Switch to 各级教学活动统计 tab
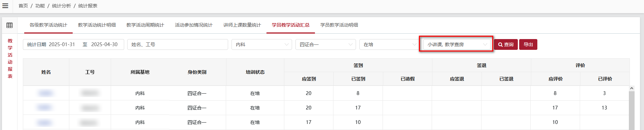The image size is (644, 130). coord(48,25)
